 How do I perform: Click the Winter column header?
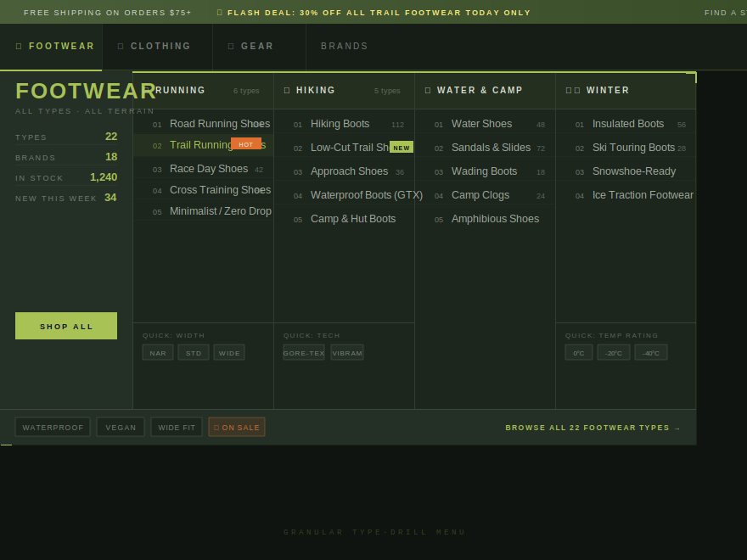coord(626,91)
